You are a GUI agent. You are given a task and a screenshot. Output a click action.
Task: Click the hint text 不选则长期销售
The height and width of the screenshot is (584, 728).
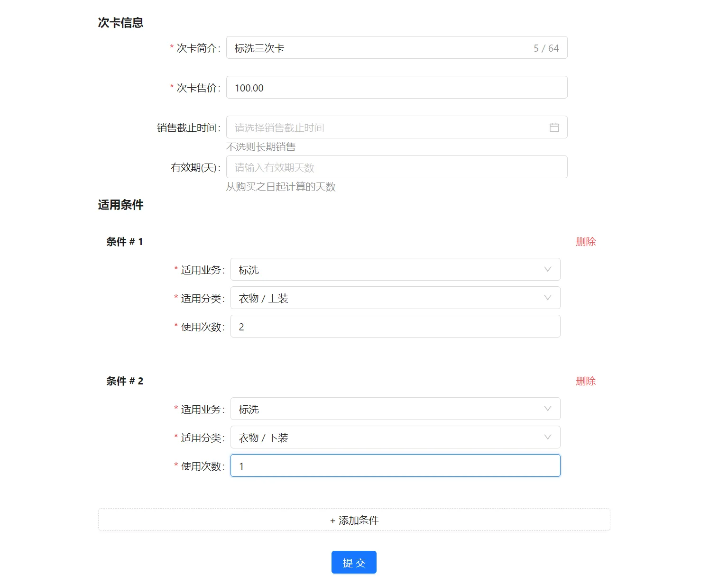[x=261, y=147]
